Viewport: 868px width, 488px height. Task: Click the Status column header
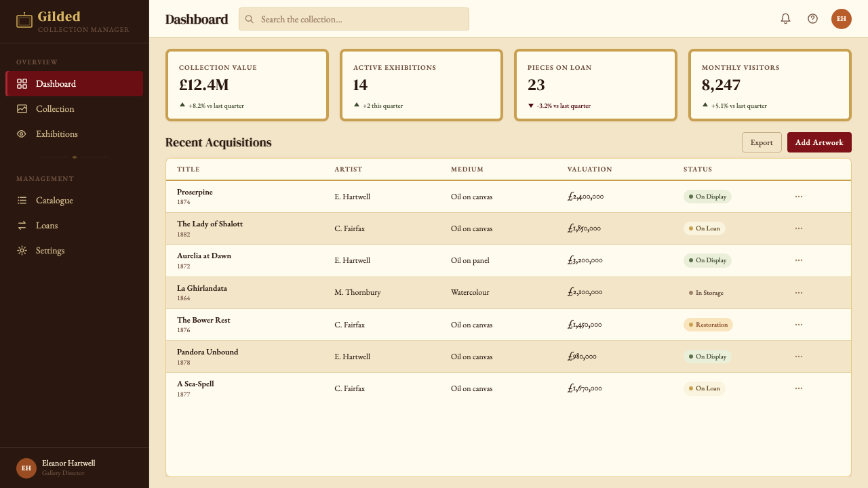[698, 169]
